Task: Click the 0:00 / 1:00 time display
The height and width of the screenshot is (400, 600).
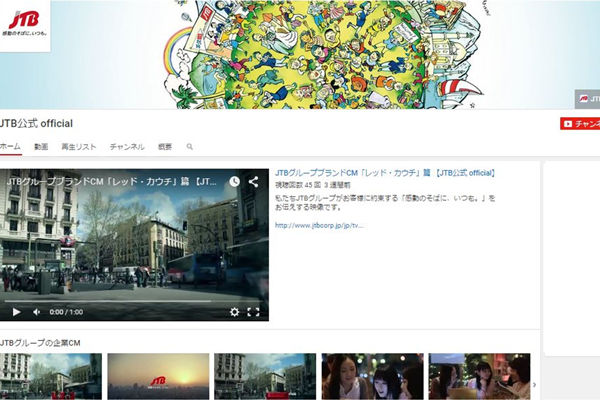Action: [x=66, y=312]
